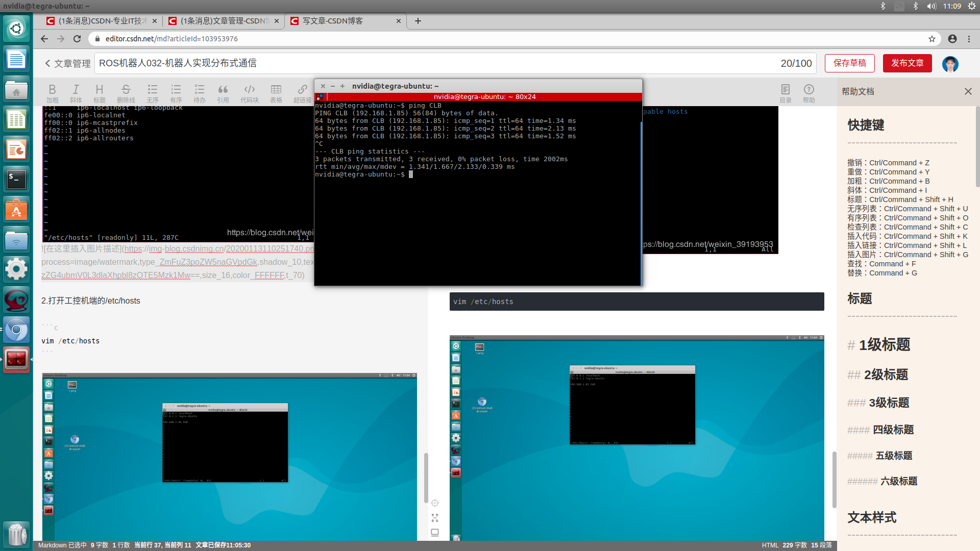Click the vim /etc/hosts code in editor
Image resolution: width=980 pixels, height=551 pixels.
(x=70, y=341)
